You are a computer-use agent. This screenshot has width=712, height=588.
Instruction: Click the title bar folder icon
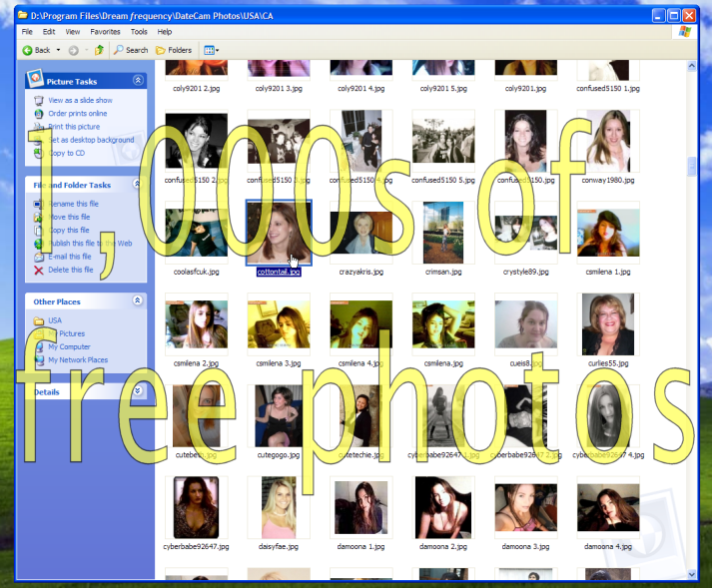click(23, 15)
